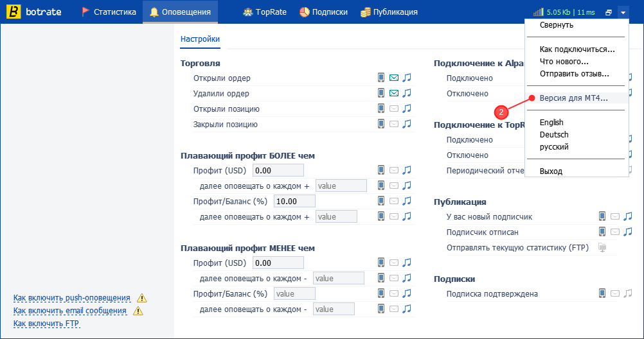Toggle email icon for Закрыли позицию
Screen dimensions: 644x339
coord(394,124)
